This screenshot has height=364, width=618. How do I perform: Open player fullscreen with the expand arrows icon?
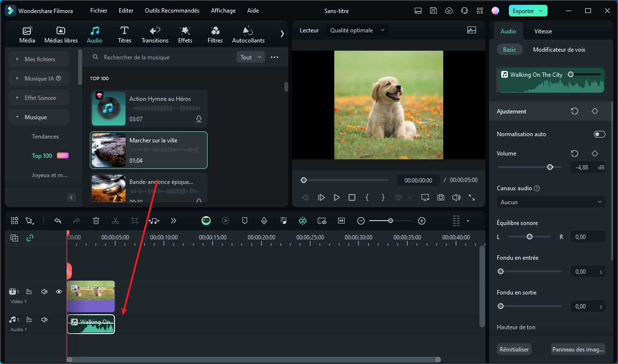[472, 197]
